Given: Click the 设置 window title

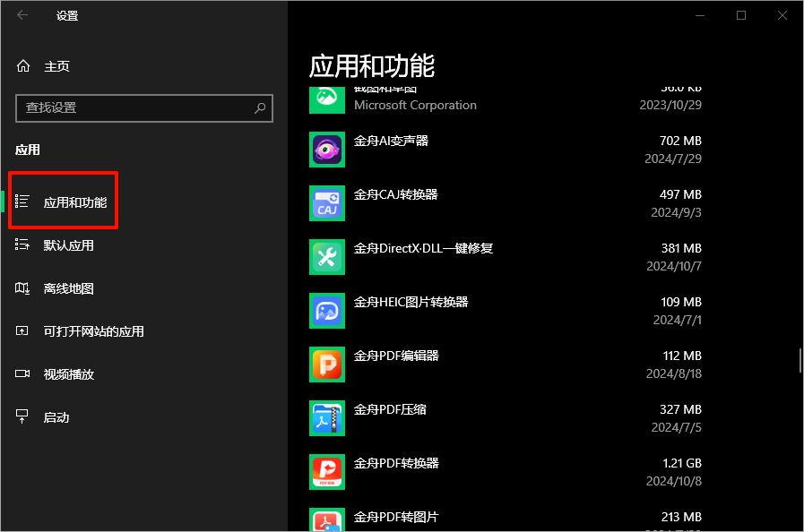Looking at the screenshot, I should pos(67,16).
